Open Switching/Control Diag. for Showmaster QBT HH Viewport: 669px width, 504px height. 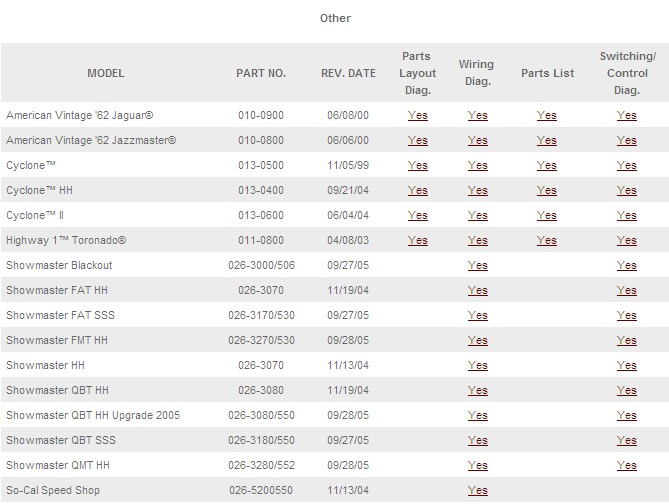[x=626, y=390]
